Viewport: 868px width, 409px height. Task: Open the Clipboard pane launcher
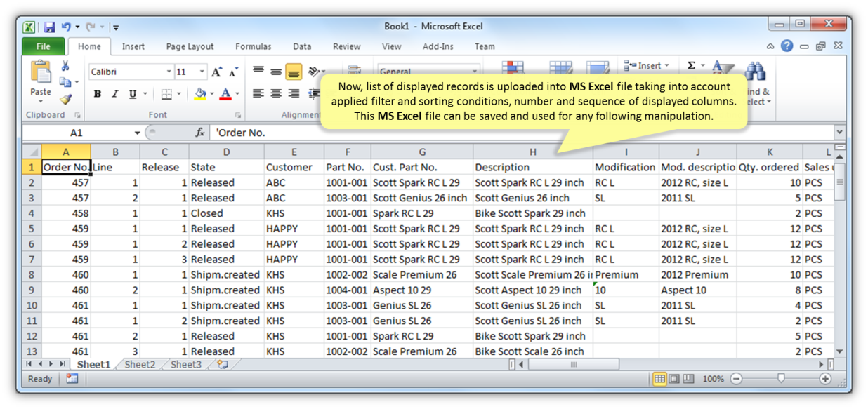(77, 115)
